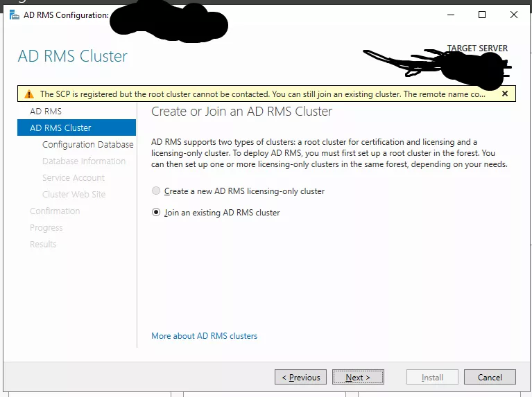Viewport: 532px width, 397px height.
Task: Go back with the Previous button
Action: pos(300,377)
